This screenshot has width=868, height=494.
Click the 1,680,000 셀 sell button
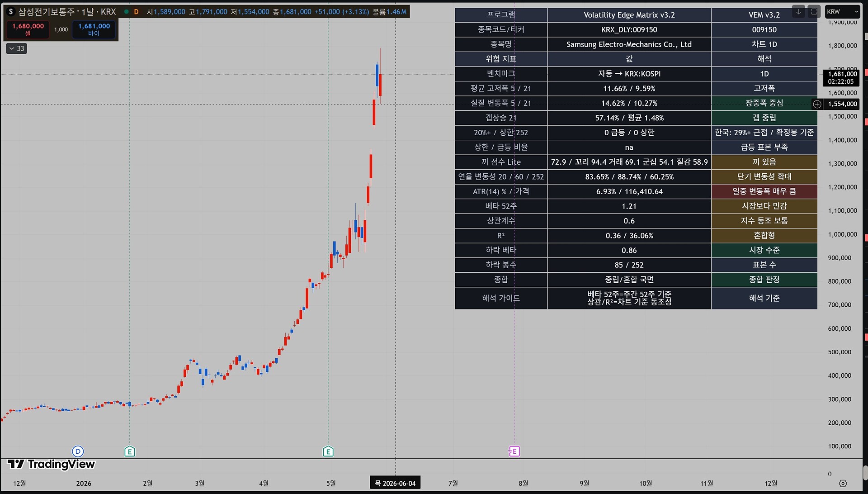(28, 29)
